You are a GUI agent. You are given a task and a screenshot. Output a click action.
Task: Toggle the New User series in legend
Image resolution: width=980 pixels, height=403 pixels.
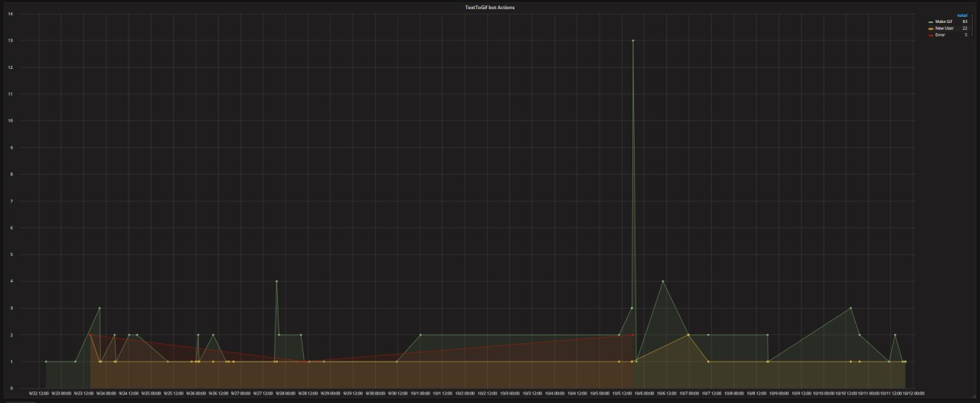(x=944, y=28)
